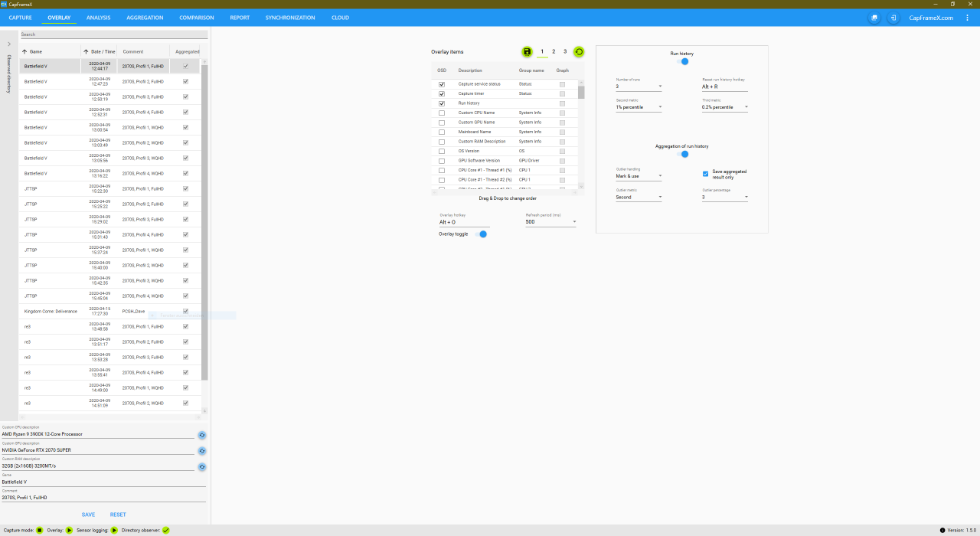Screen dimensions: 980x536
Task: Open the three-dot options menu
Action: [967, 18]
